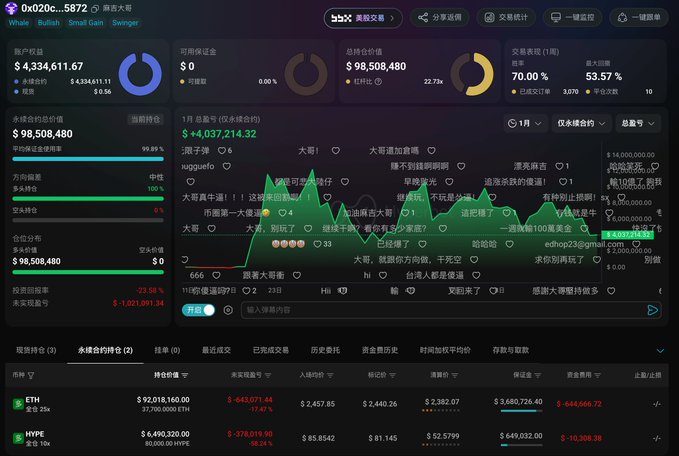Like the 哈哈哈 comment heart
This screenshot has height=456, width=679.
(509, 244)
